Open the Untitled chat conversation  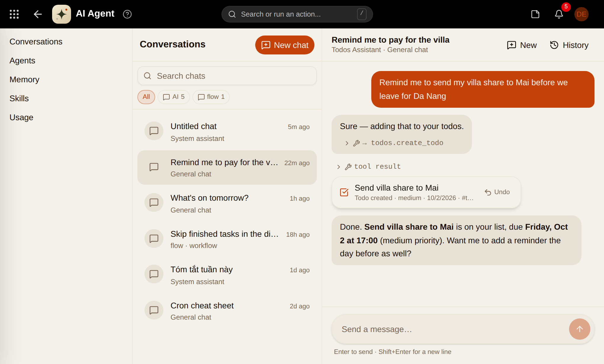point(227,131)
